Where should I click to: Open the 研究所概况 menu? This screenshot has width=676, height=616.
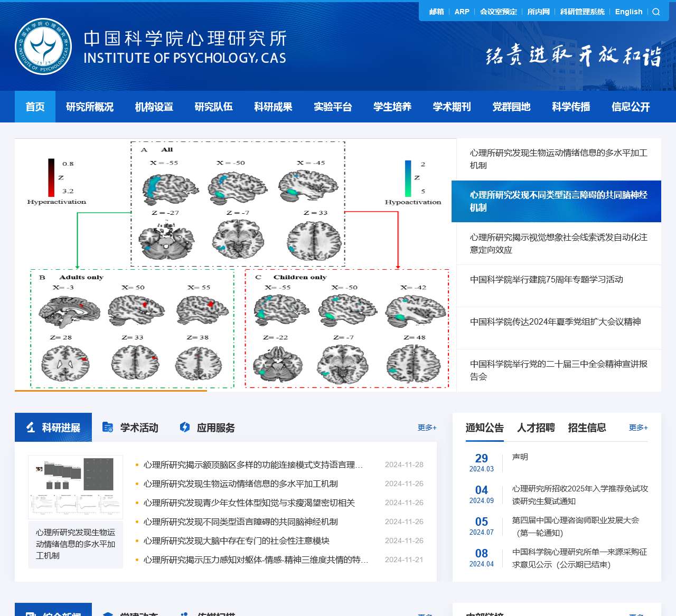click(x=90, y=107)
